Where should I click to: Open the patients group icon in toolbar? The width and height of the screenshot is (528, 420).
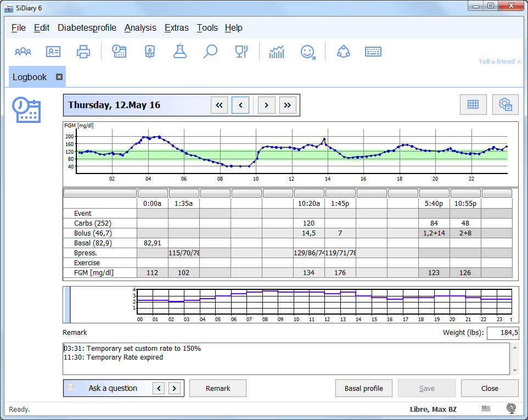coord(23,52)
